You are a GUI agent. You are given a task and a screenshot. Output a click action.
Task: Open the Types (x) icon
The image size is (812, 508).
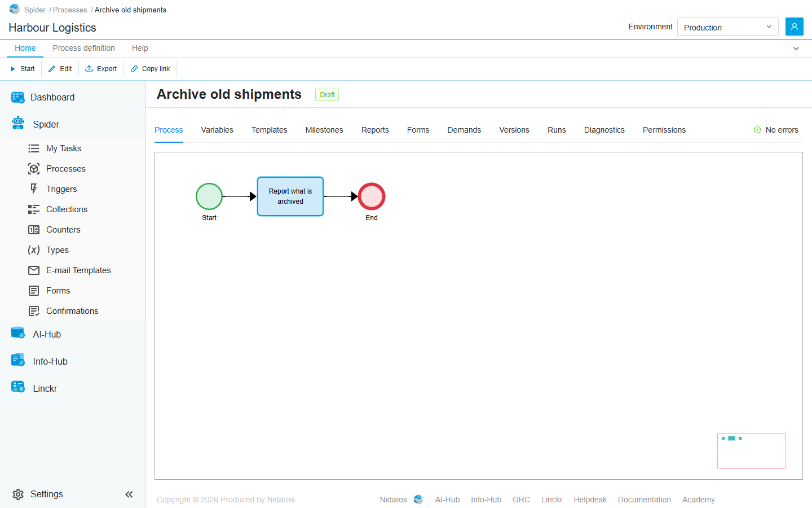pos(34,250)
